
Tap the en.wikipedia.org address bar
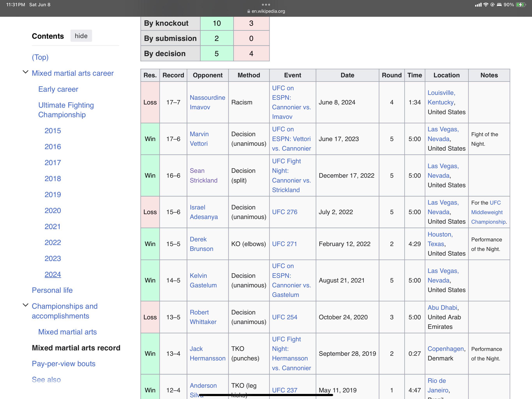click(x=268, y=11)
